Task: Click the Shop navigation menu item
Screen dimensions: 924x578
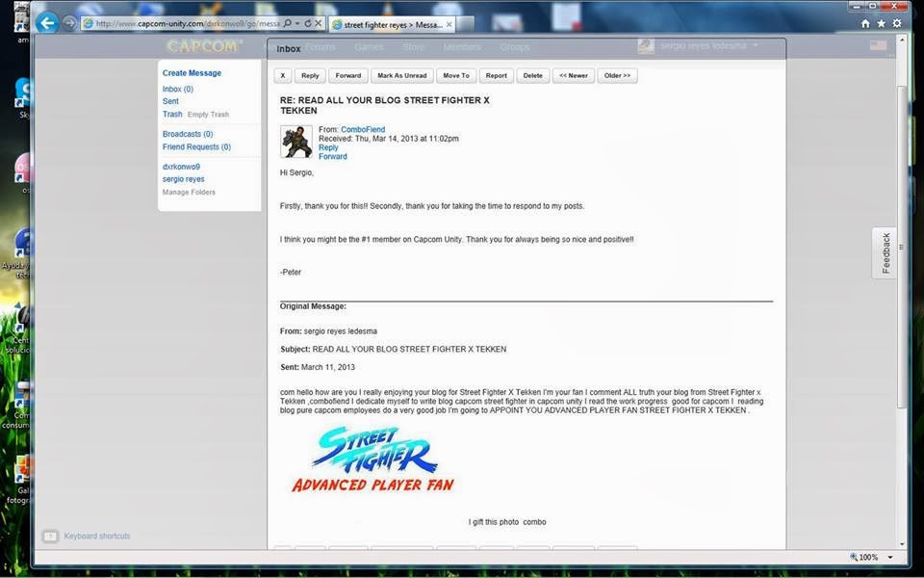Action: 413,47
